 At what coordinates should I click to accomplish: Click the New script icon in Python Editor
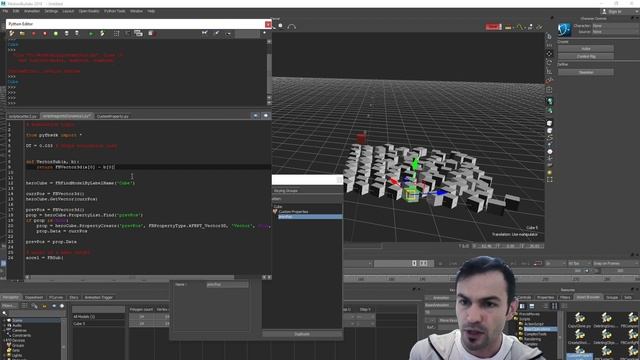12,33
